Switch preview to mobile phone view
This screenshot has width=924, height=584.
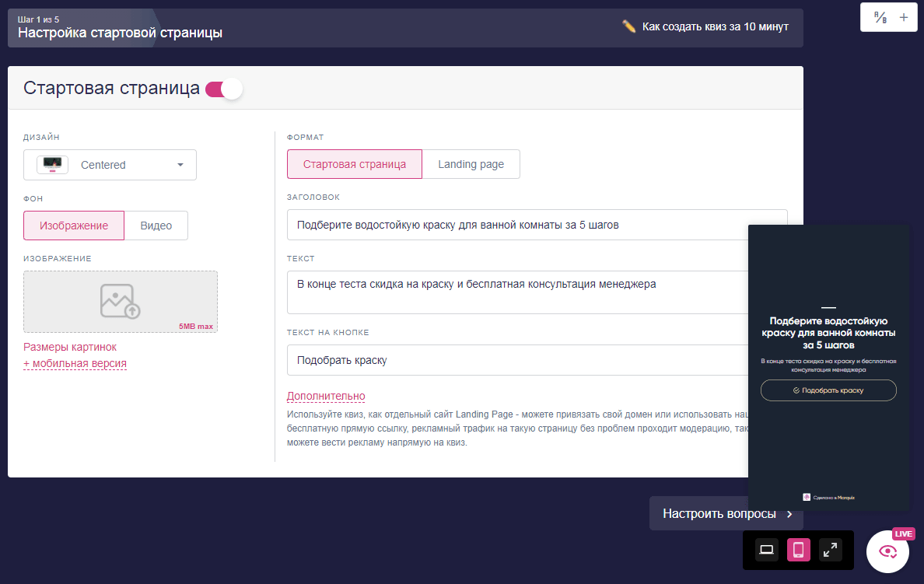point(799,550)
